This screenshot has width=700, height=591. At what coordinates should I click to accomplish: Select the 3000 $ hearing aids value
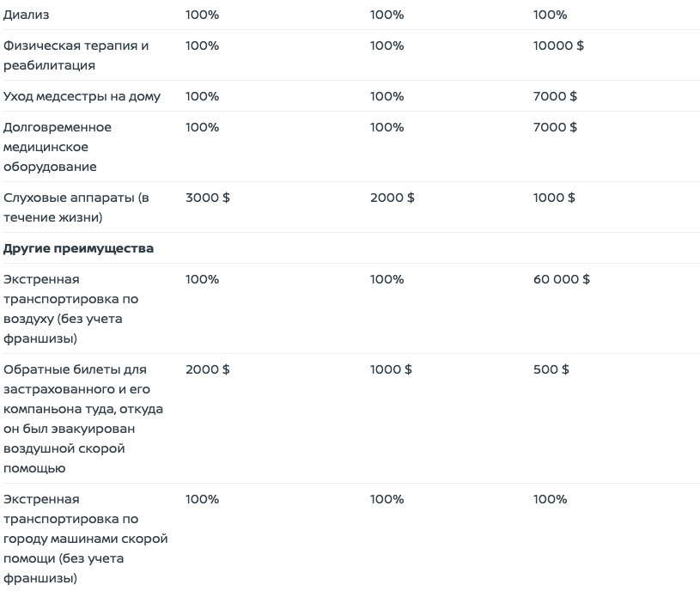click(x=208, y=198)
